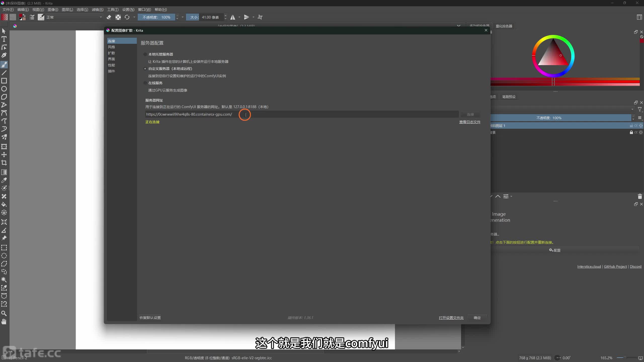Confirm dialog with the 确定 button

477,318
